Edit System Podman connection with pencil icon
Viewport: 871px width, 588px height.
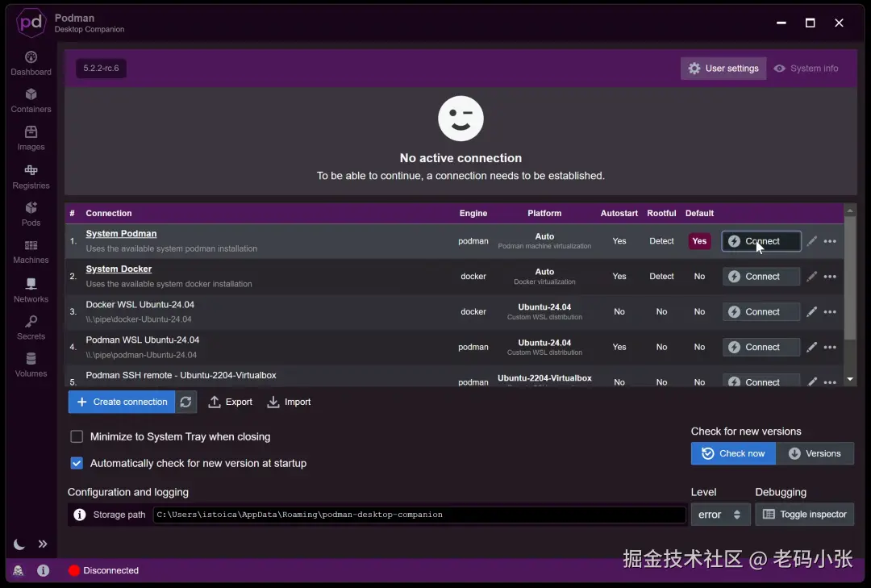coord(811,240)
